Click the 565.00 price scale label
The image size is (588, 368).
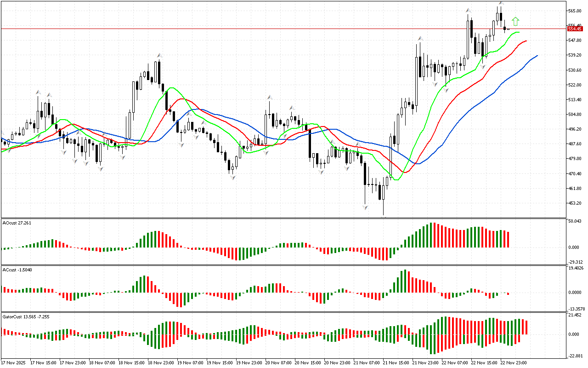pos(575,11)
